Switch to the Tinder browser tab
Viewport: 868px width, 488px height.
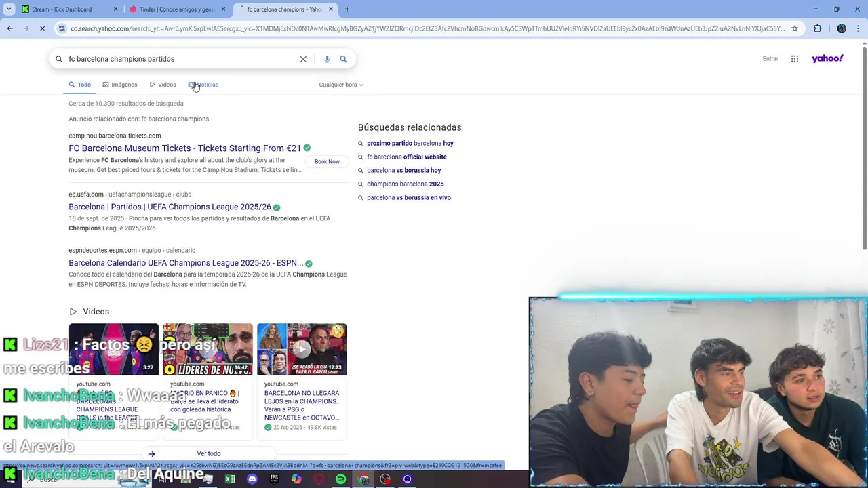tap(178, 9)
